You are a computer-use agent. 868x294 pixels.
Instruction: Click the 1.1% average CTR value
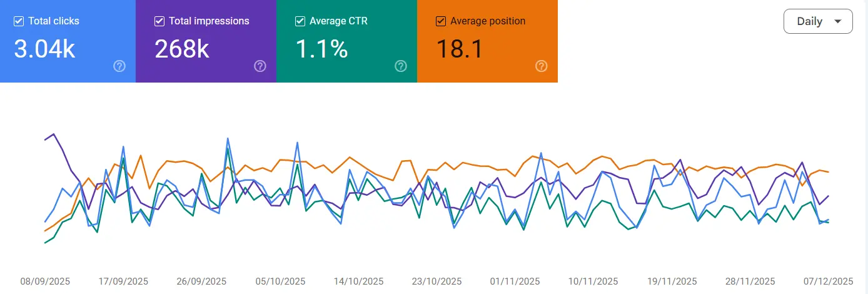click(321, 49)
